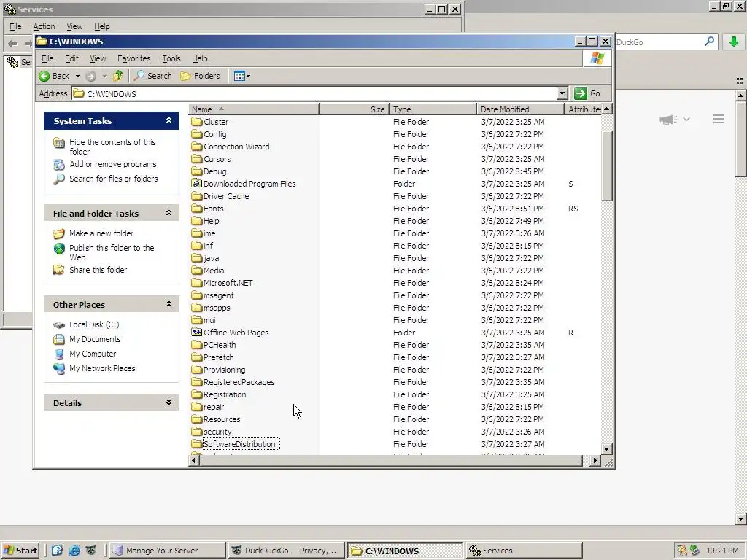Viewport: 747px width, 560px height.
Task: Open the View menu in Services window
Action: [x=74, y=27]
